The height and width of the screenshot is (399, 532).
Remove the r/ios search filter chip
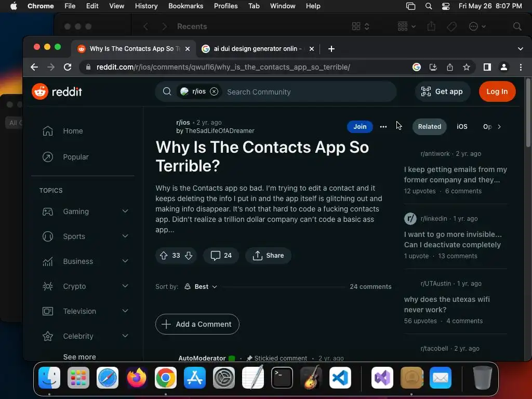214,91
